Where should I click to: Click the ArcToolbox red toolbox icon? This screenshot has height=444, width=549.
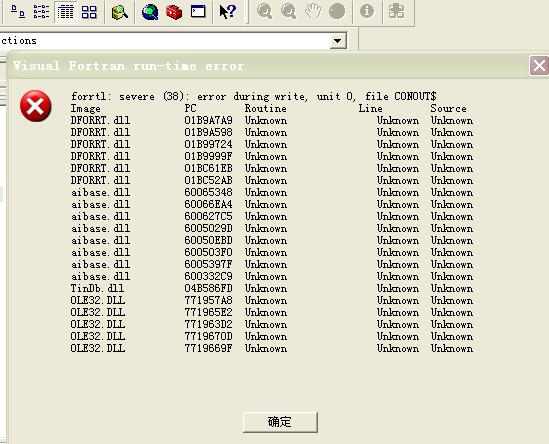(174, 12)
